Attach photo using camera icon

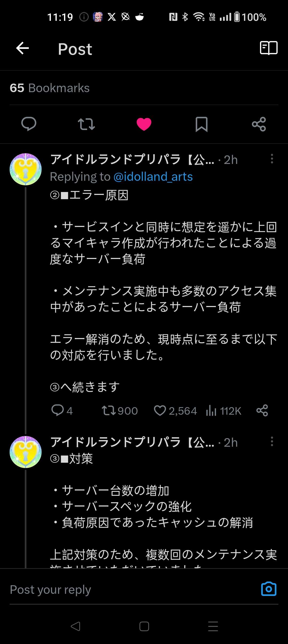click(x=269, y=589)
